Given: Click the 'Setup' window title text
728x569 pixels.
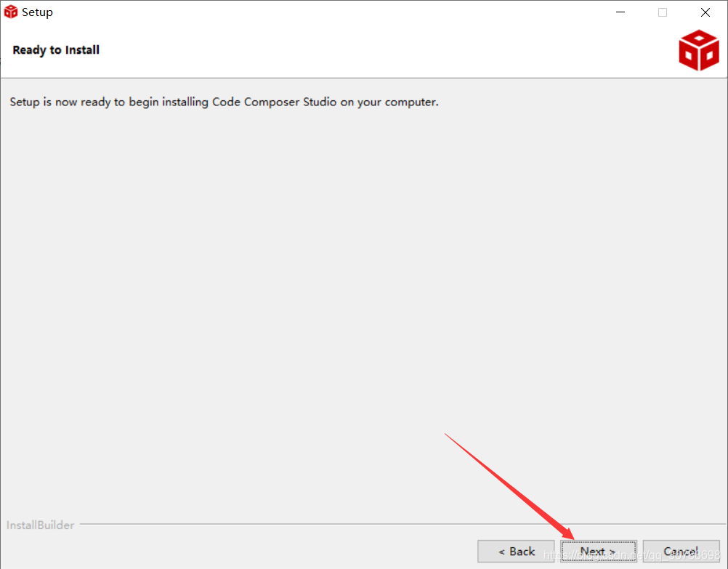Looking at the screenshot, I should (x=37, y=12).
